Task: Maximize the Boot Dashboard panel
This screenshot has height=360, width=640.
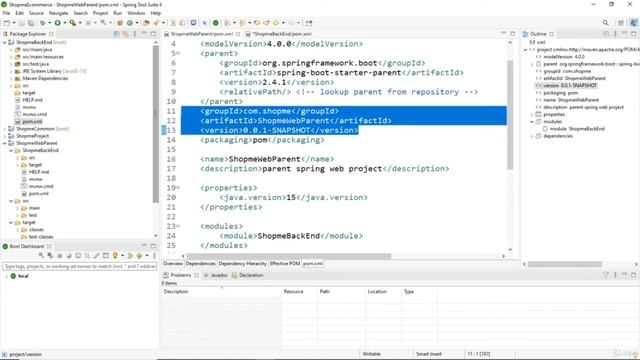Action: tap(153, 246)
